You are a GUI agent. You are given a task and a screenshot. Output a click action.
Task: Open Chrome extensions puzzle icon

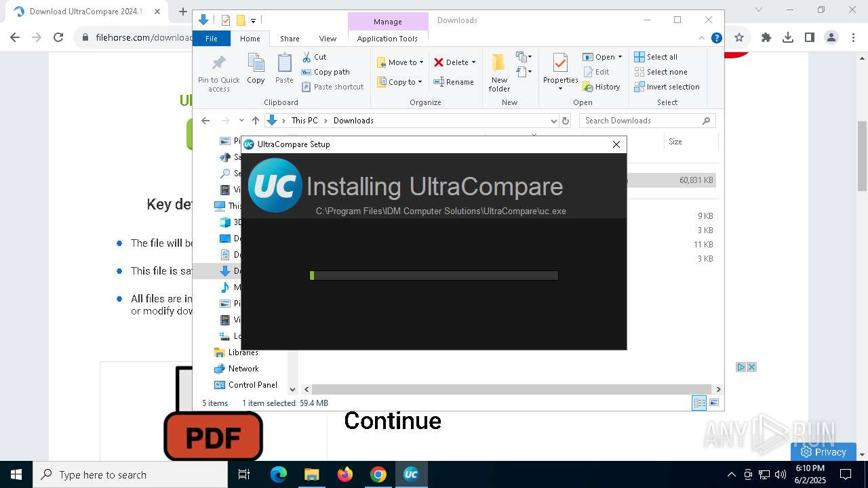(766, 38)
